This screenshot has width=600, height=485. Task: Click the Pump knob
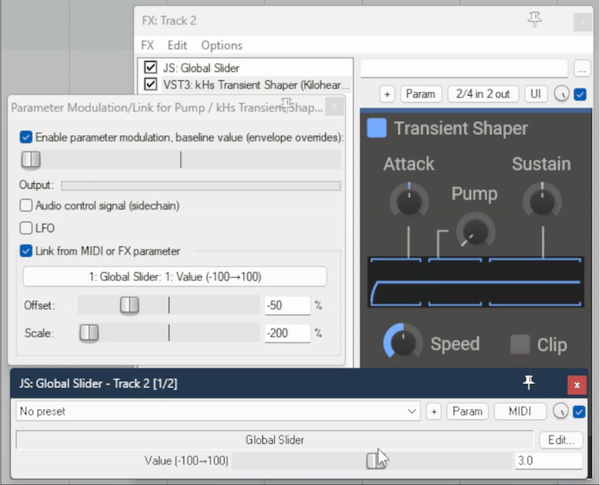tap(474, 231)
